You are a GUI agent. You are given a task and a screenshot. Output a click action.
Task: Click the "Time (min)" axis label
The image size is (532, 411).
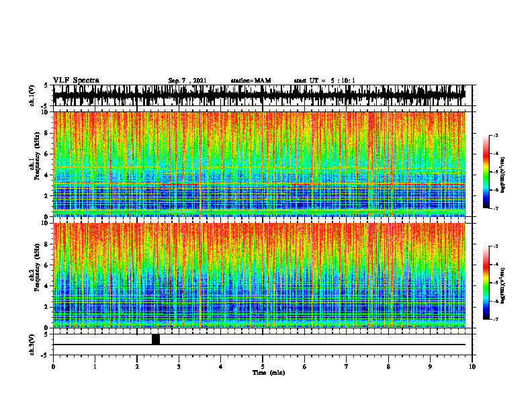coord(269,373)
